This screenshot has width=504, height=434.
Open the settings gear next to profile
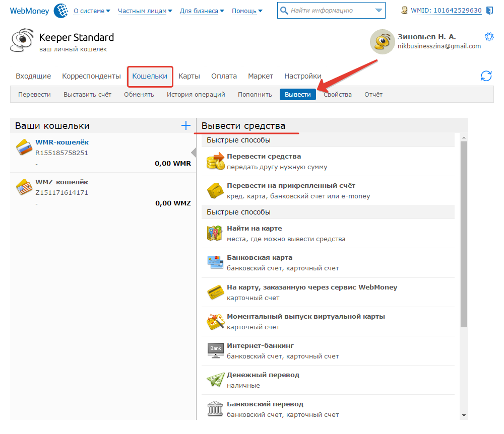coord(489,37)
